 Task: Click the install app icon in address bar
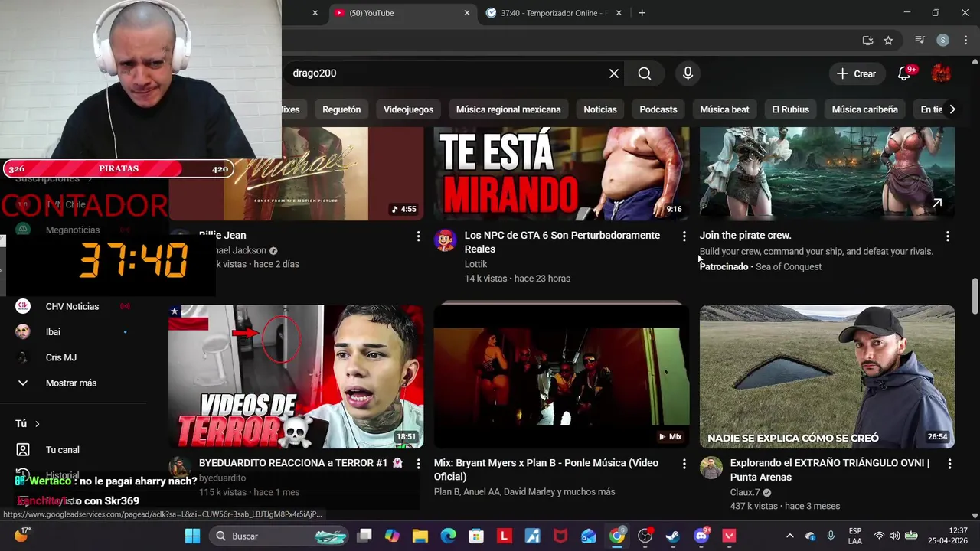867,41
